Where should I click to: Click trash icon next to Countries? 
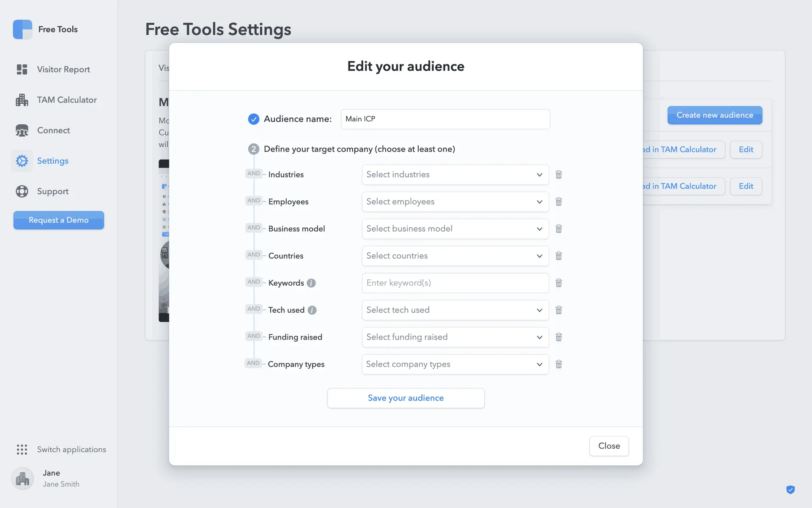[559, 256]
